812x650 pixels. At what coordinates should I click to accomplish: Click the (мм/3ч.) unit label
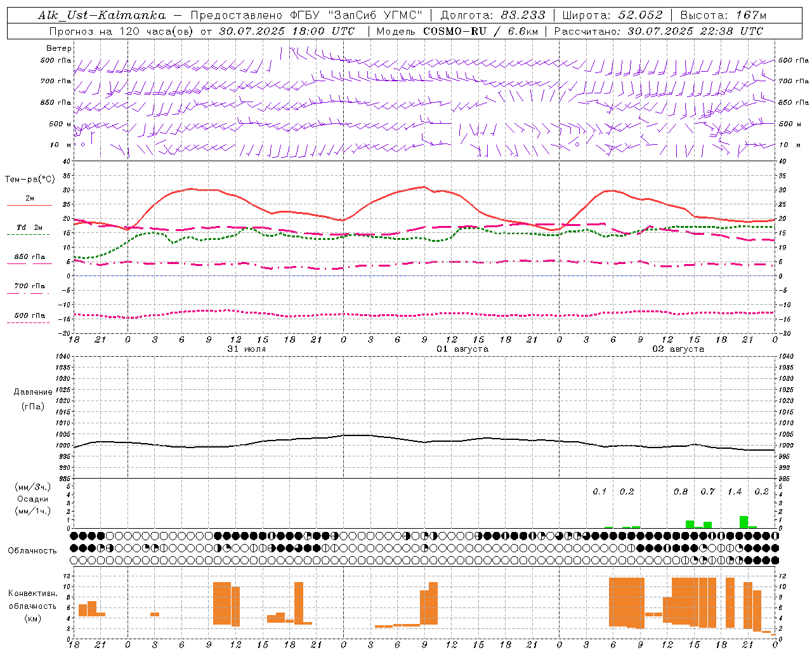click(32, 487)
